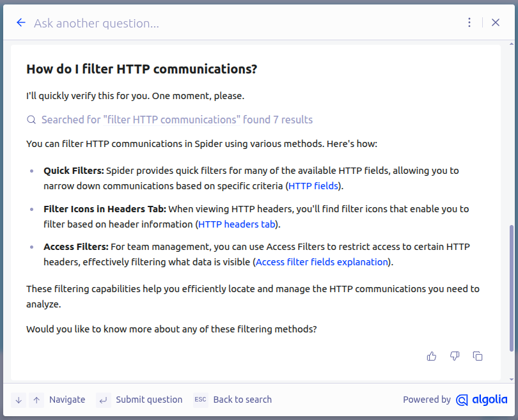This screenshot has height=420, width=518.
Task: Close the Ask AI dialog
Action: 496,23
